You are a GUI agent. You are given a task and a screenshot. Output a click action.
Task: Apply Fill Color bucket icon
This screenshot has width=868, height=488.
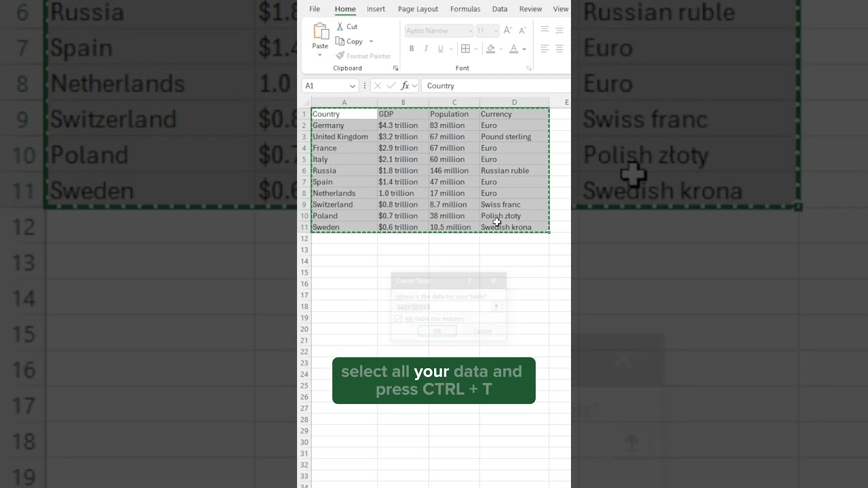tap(491, 49)
